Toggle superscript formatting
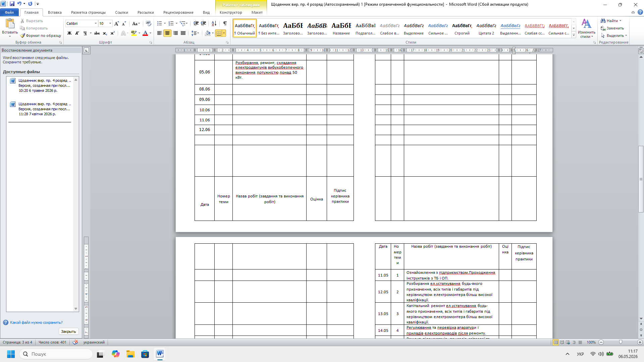Image resolution: width=644 pixels, height=362 pixels. point(113,33)
